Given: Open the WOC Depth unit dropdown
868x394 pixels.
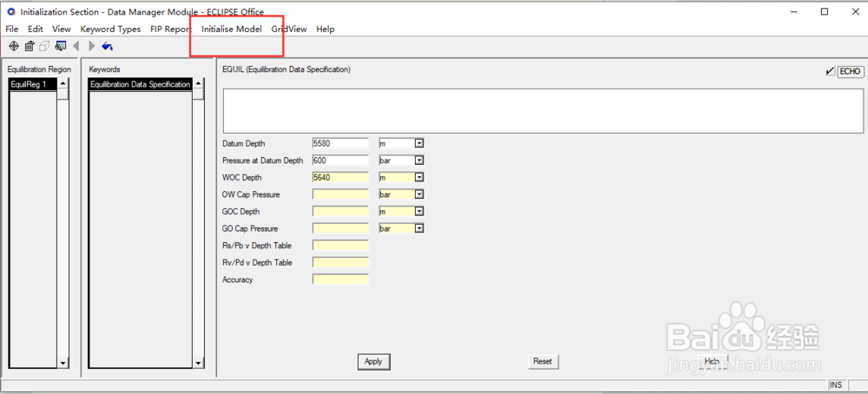Looking at the screenshot, I should click(419, 178).
